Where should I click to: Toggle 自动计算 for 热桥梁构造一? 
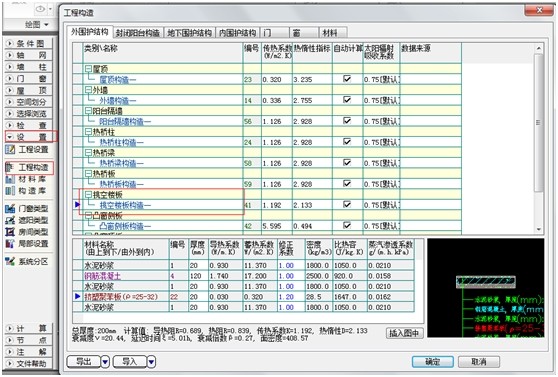347,163
